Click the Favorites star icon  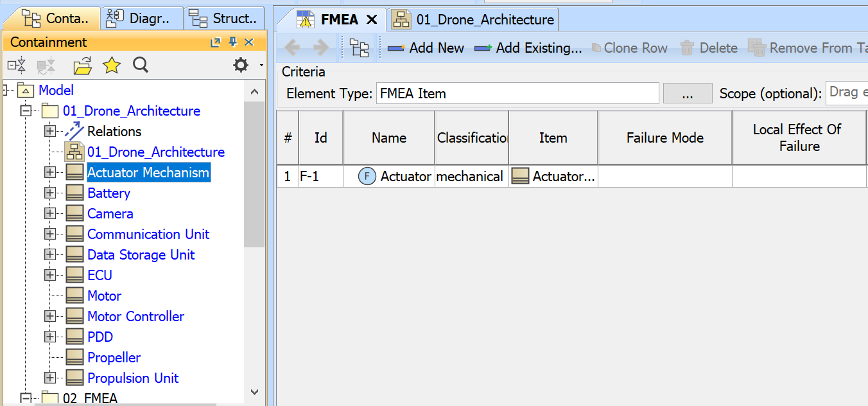pyautogui.click(x=111, y=65)
